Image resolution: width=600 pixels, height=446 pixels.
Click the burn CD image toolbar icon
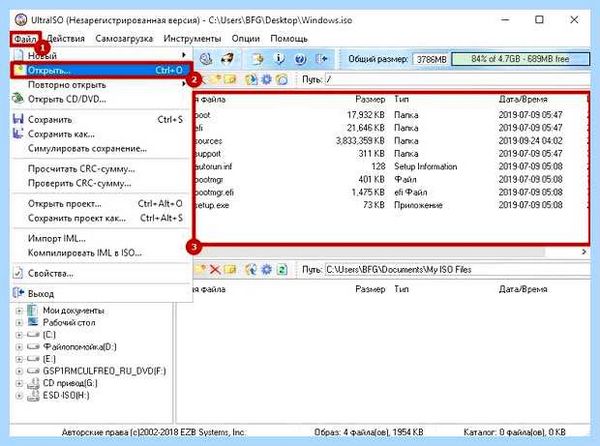pyautogui.click(x=228, y=59)
